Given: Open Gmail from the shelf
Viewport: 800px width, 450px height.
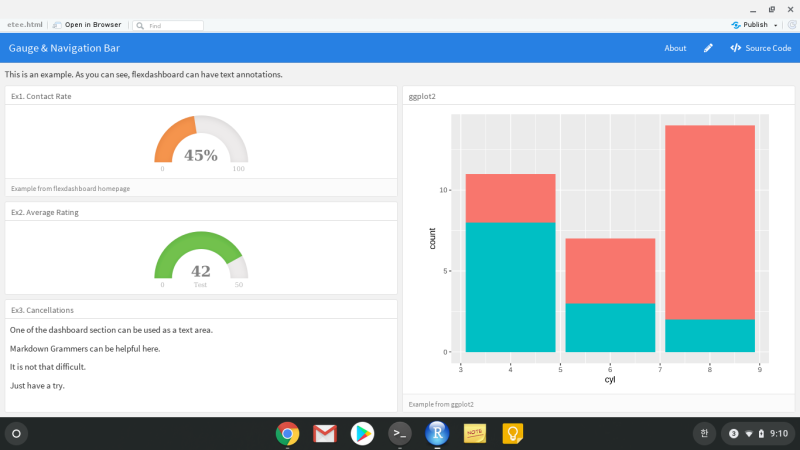Looking at the screenshot, I should point(325,434).
